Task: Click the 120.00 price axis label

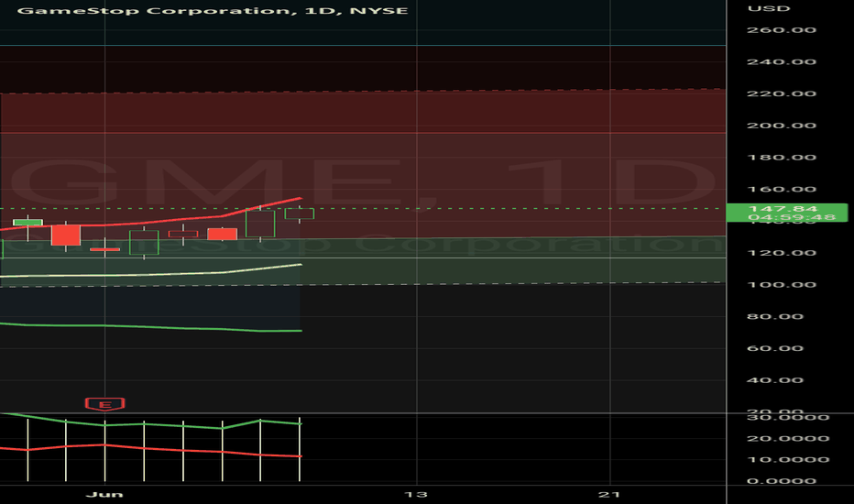Action: (781, 253)
